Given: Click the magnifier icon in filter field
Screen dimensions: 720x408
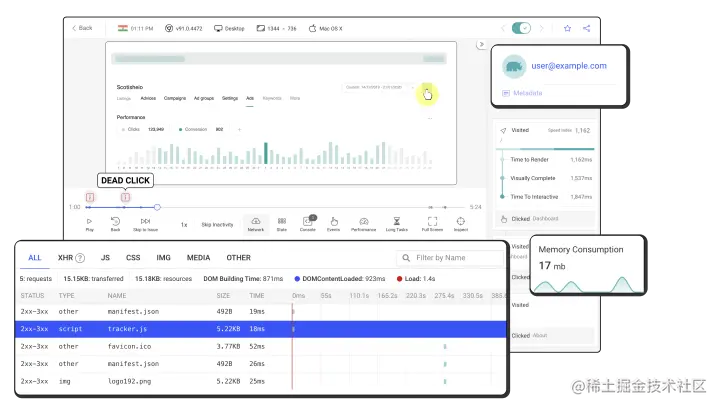Looking at the screenshot, I should click(406, 258).
